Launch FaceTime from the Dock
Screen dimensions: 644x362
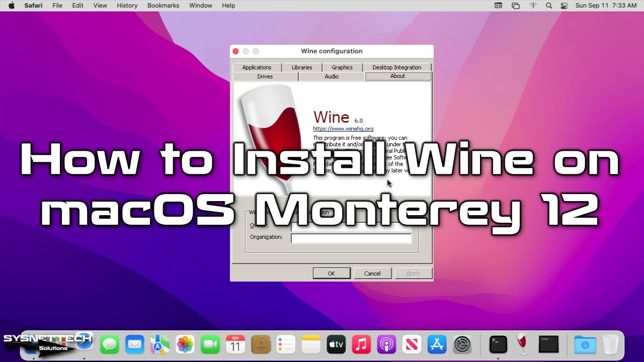(210, 344)
